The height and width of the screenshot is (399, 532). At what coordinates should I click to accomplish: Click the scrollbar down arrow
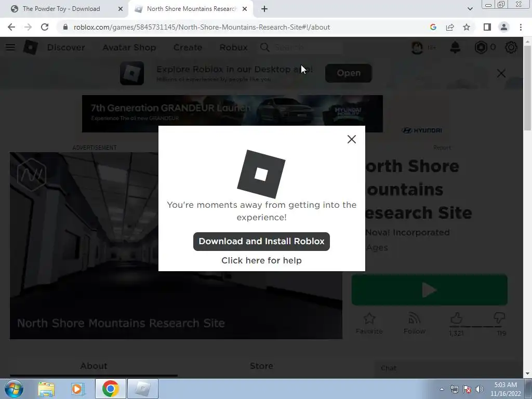coord(527,374)
